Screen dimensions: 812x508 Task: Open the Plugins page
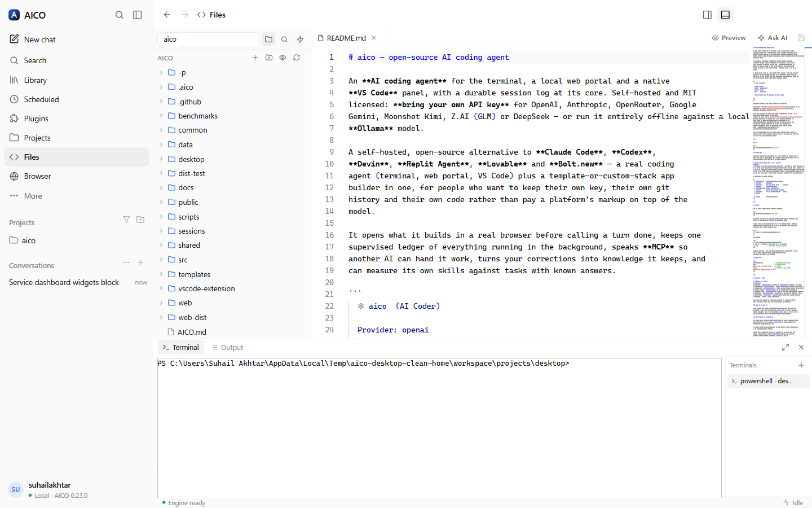(x=77, y=119)
